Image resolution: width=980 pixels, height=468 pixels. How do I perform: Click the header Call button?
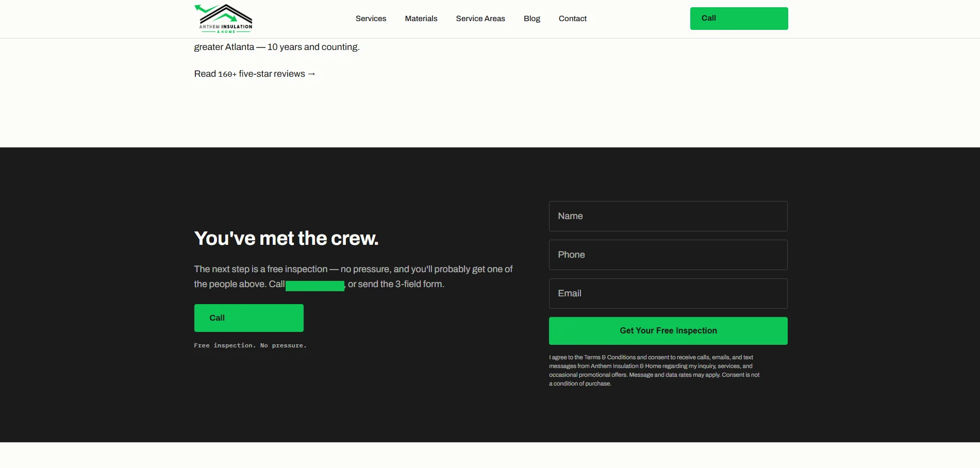[x=739, y=19]
